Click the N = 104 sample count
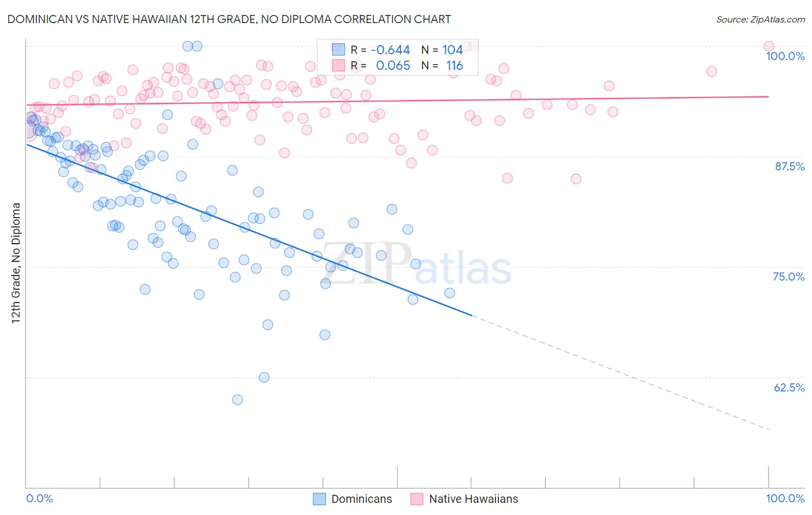812x515 pixels. pos(442,50)
